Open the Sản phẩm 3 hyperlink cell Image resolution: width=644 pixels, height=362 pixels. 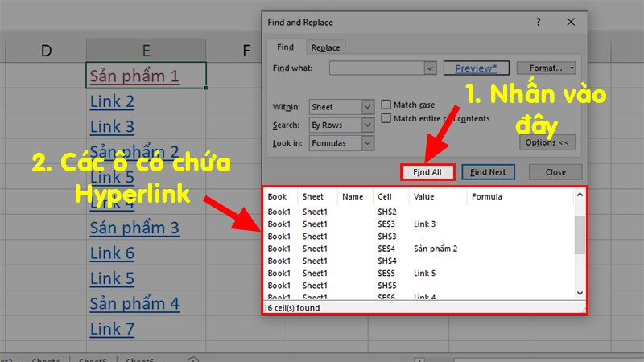134,228
